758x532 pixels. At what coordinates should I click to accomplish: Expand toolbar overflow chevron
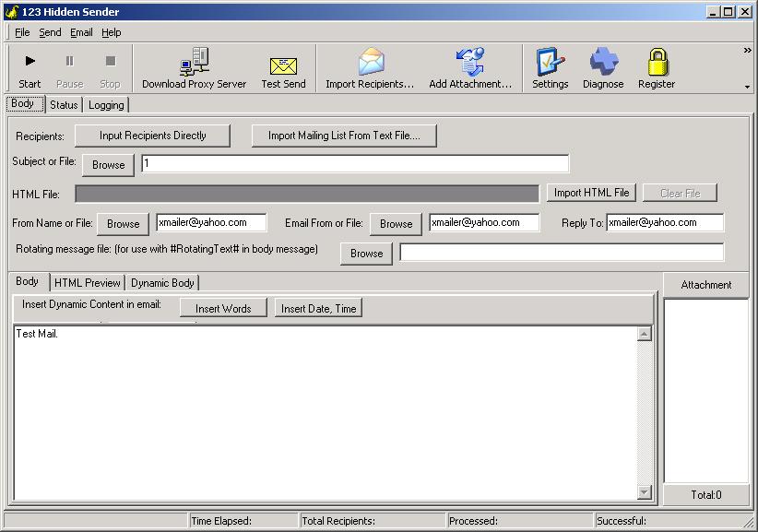pos(747,51)
